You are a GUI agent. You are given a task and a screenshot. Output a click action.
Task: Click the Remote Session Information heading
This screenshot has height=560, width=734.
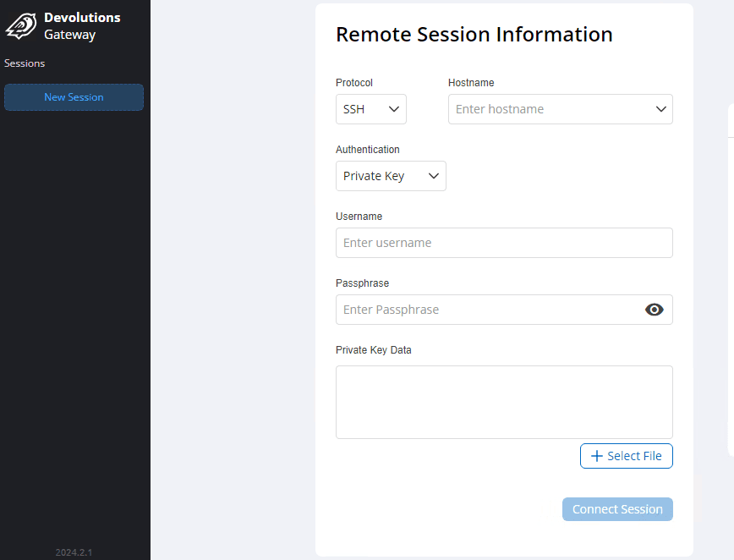474,35
